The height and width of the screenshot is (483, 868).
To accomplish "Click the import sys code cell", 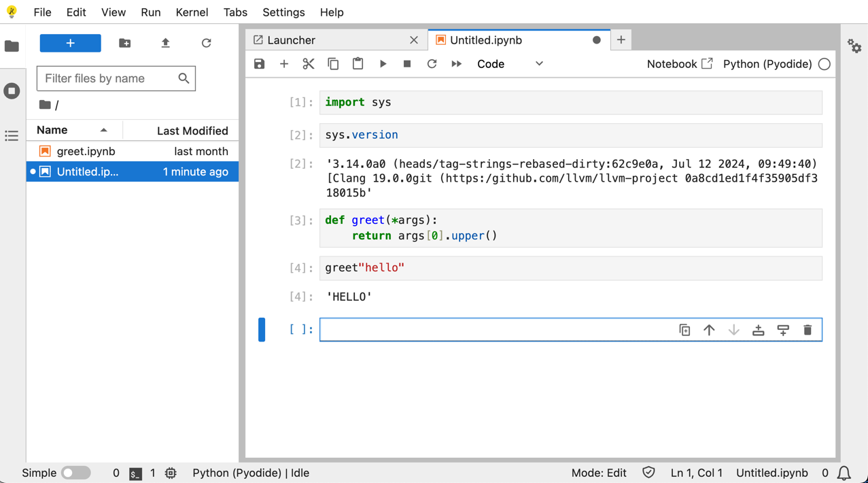I will coord(570,102).
